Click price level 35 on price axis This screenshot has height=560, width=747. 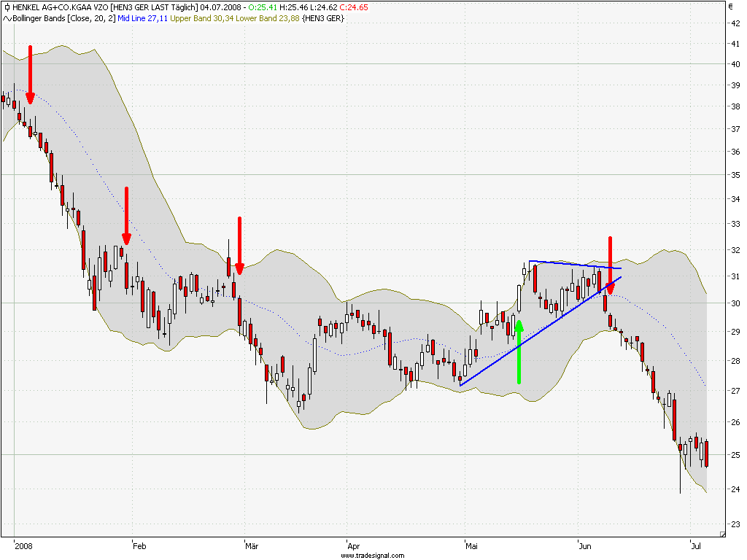[x=735, y=175]
